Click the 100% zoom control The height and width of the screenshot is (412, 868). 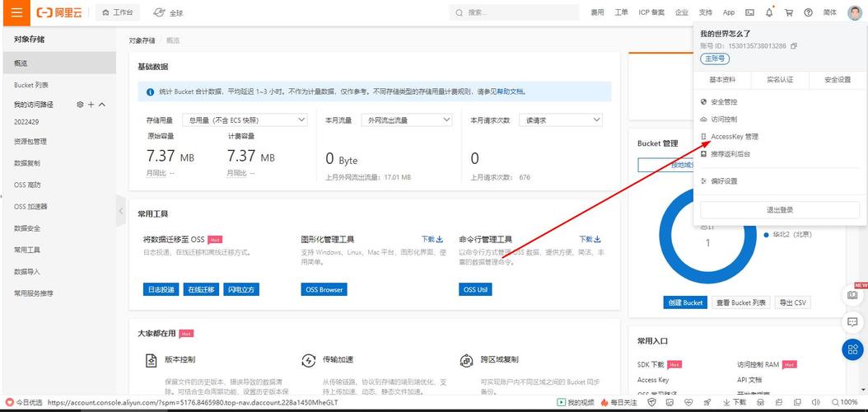click(x=845, y=403)
